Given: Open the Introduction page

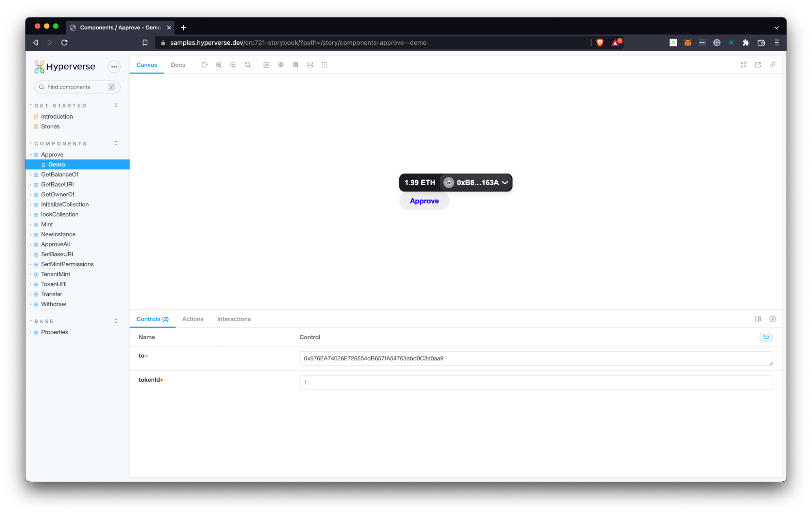Looking at the screenshot, I should pos(57,117).
